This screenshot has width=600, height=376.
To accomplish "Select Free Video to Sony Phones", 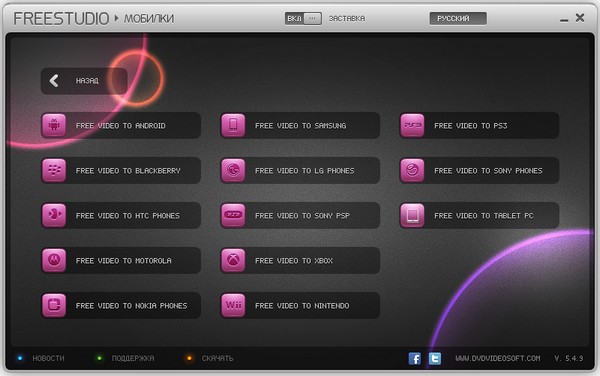I will coord(479,170).
